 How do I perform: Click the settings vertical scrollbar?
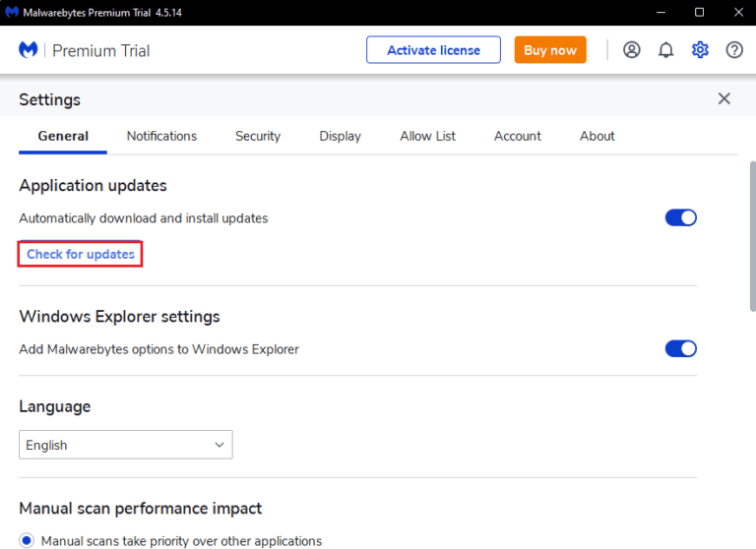[x=752, y=236]
